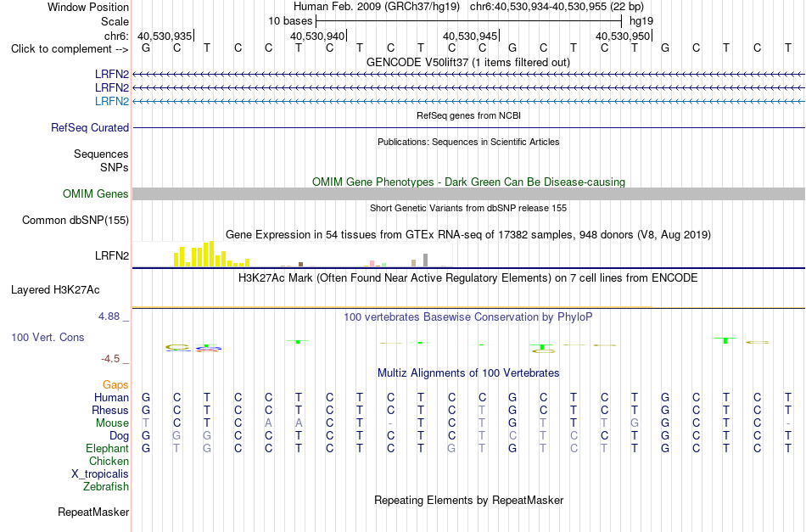Click the Human alignment row label

(111, 397)
